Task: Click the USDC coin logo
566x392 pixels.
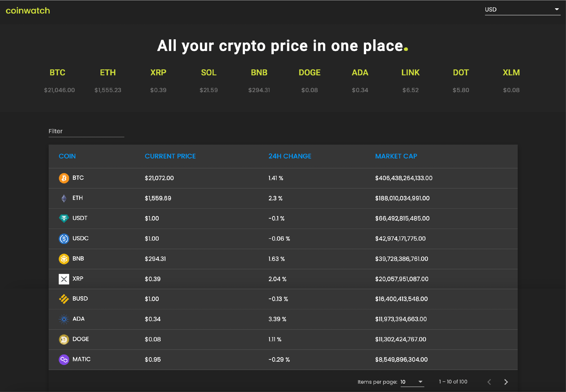Action: click(64, 239)
